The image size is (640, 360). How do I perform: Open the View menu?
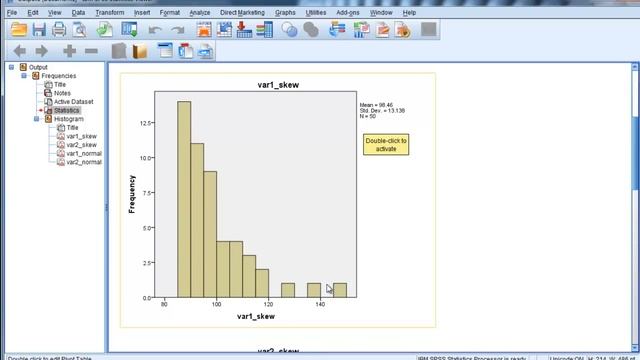click(55, 13)
